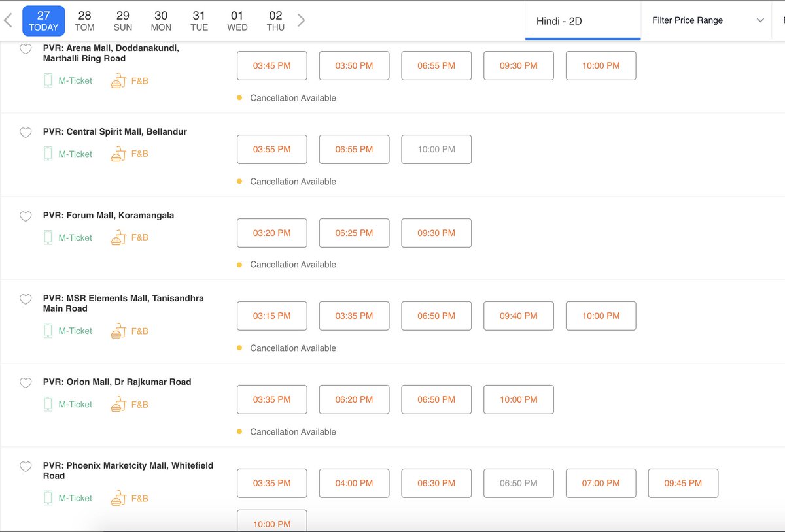
Task: Click F&B food icon for MSR Elements Mall
Action: click(x=118, y=331)
